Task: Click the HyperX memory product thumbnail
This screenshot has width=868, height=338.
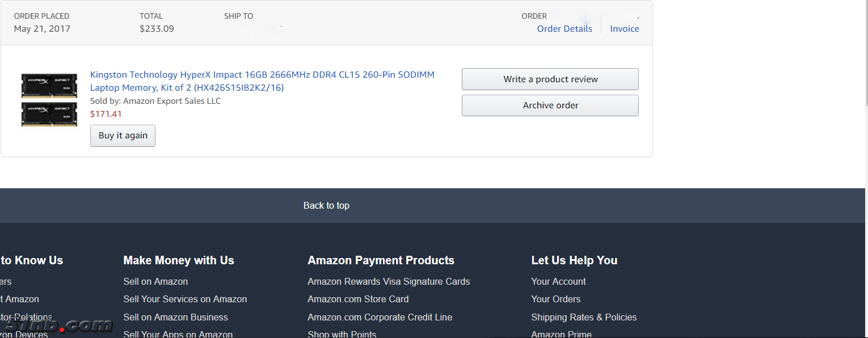Action: pos(49,100)
